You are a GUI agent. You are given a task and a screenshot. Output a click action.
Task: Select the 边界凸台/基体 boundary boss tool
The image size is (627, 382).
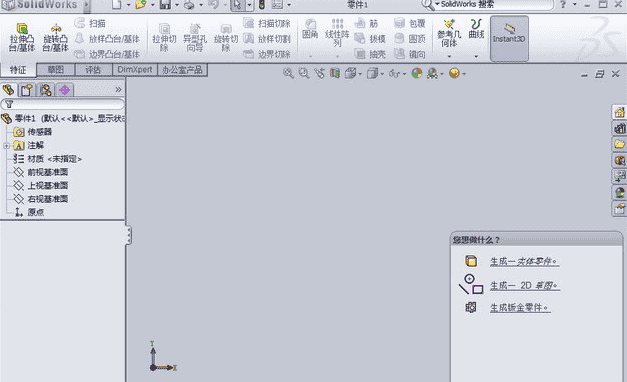click(107, 54)
